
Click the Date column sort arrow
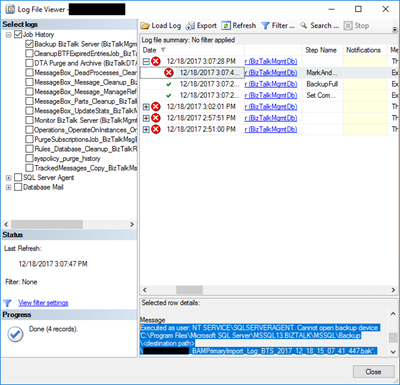163,50
